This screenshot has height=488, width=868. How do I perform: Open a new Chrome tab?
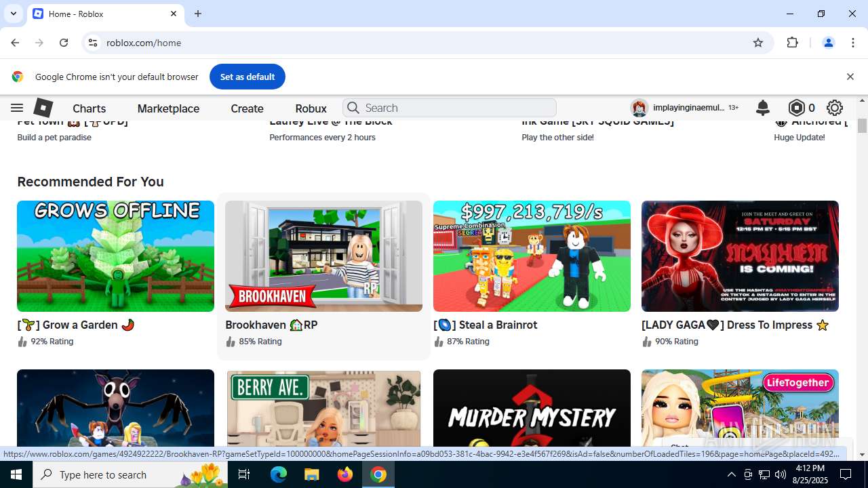[x=198, y=14]
